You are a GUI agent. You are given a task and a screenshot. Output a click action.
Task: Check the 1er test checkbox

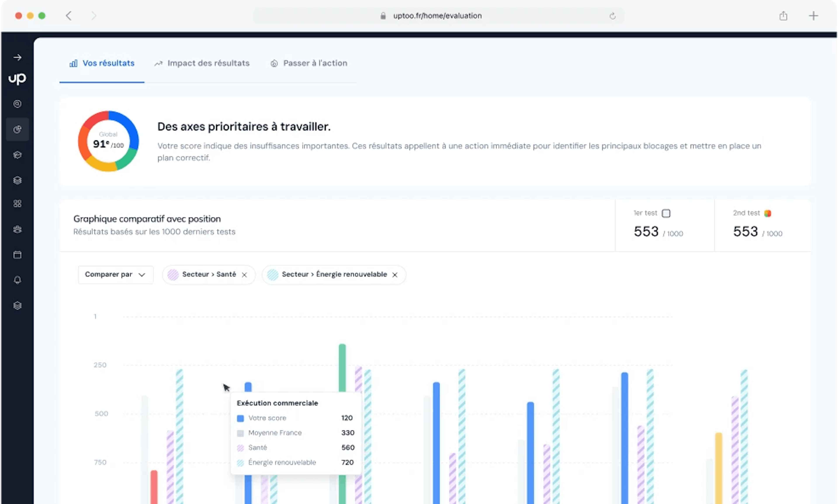pyautogui.click(x=666, y=213)
